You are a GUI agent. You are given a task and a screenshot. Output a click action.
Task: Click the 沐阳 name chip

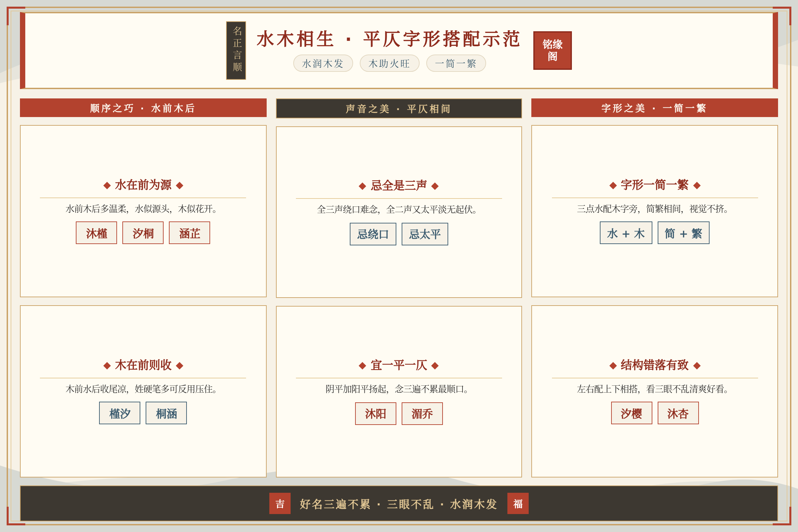(x=376, y=414)
